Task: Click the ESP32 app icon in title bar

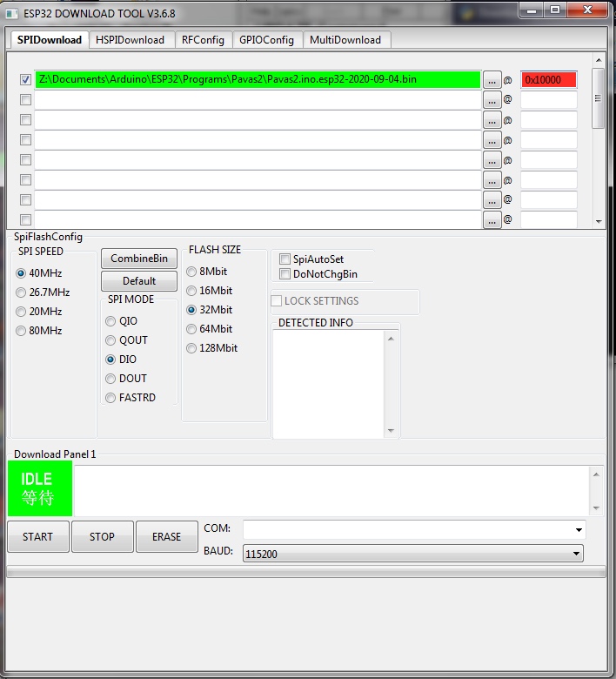Action: point(12,13)
